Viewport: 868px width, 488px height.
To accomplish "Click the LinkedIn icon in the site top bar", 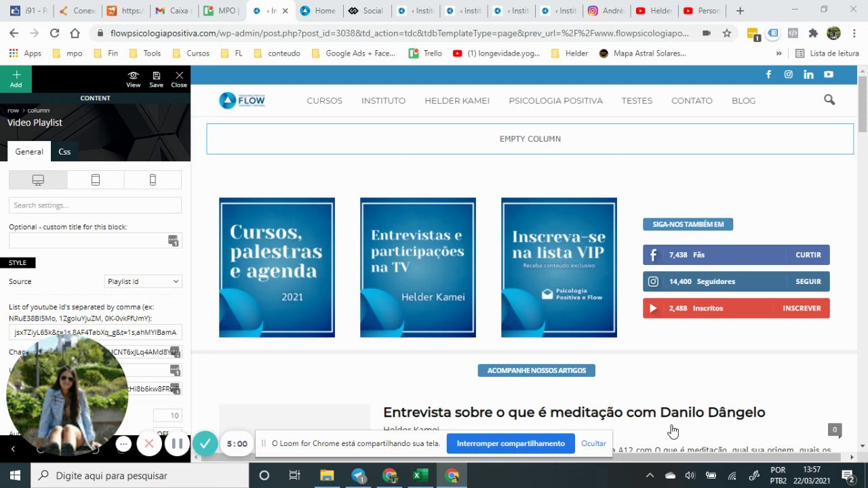I will (808, 75).
